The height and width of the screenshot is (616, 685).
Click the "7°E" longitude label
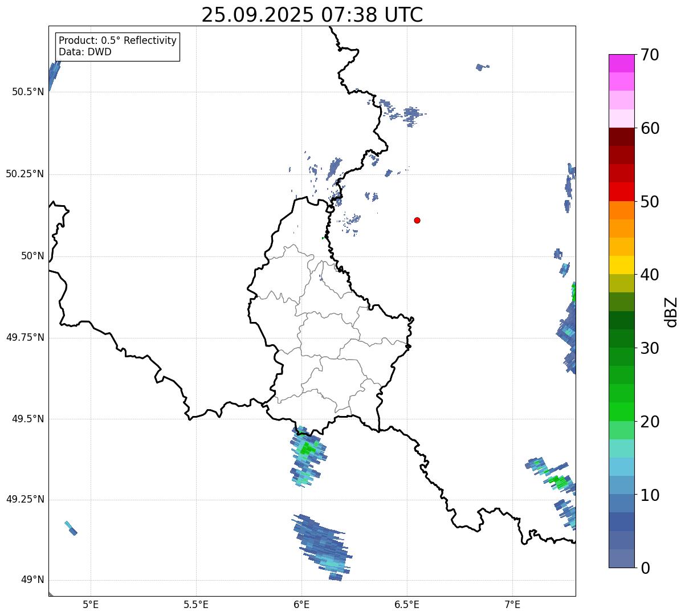click(x=512, y=605)
